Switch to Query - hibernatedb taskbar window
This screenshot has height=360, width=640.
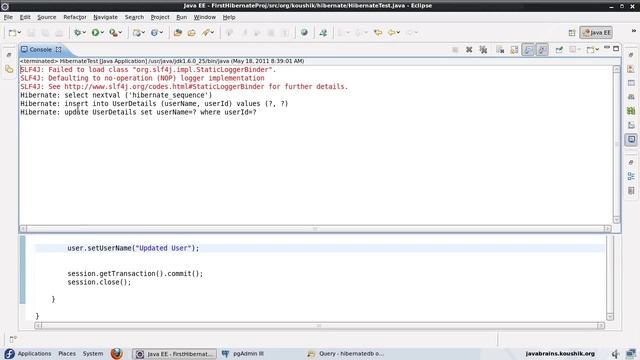tap(346, 353)
